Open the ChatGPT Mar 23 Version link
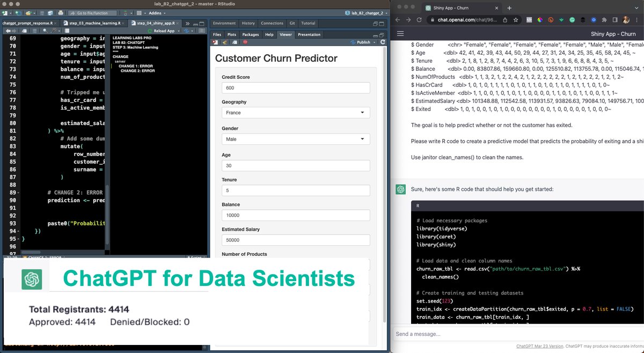The image size is (644, 353). tap(540, 347)
